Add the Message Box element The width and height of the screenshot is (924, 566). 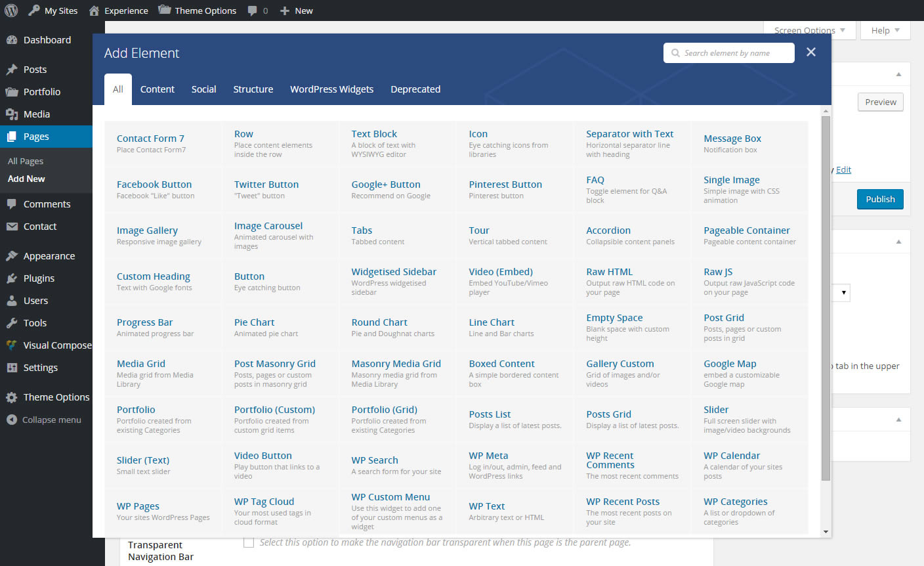click(749, 143)
